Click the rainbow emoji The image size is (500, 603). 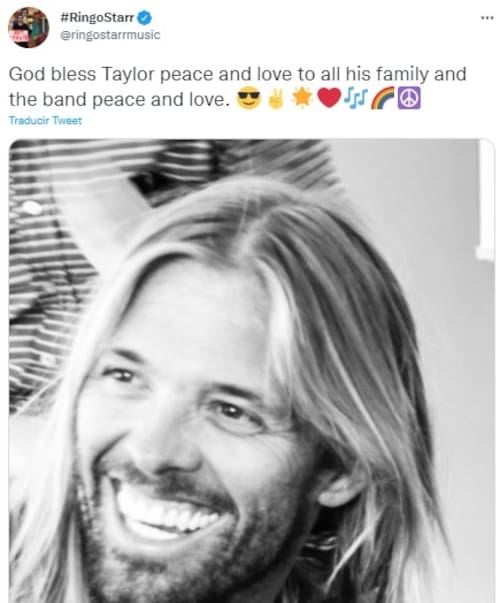pos(382,98)
